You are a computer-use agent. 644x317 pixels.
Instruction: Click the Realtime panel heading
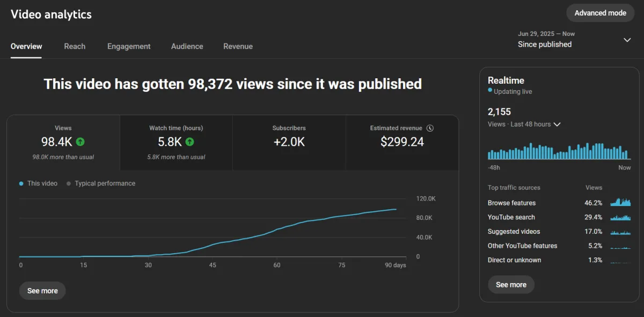(x=506, y=80)
